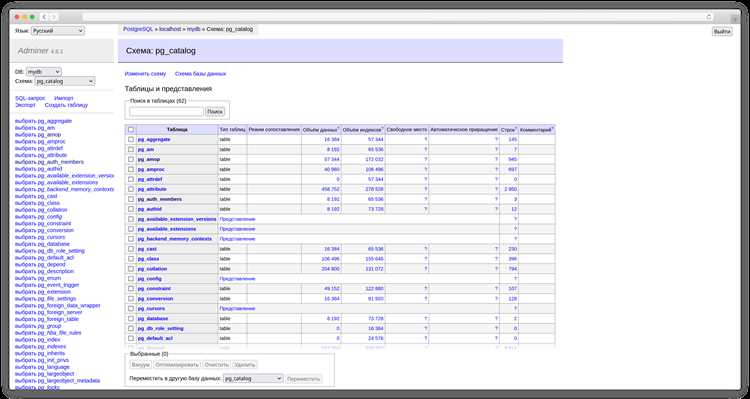This screenshot has height=399, width=750.
Task: Open the pg_cursors table link
Action: 151,309
